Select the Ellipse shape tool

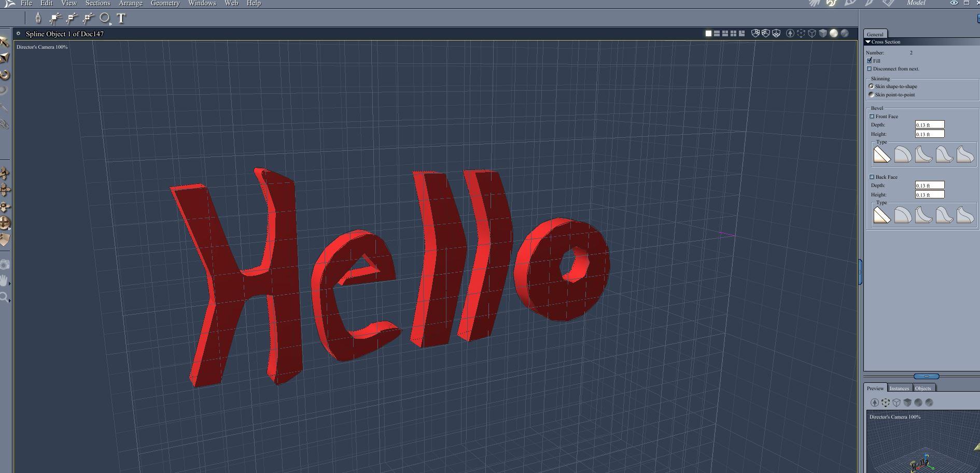point(105,18)
